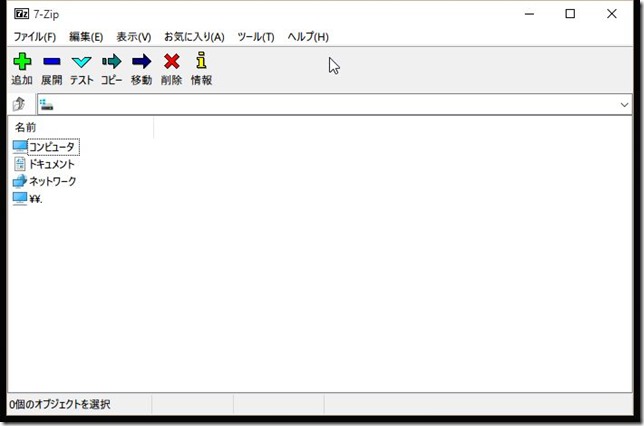Click inside the address path field
This screenshot has width=644, height=426.
point(335,105)
